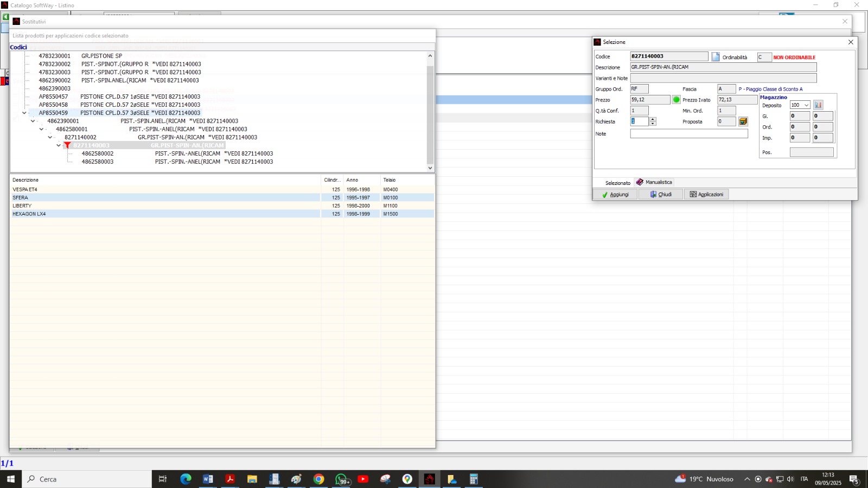868x488 pixels.
Task: Open the warehouse chart icon next to Deposito
Action: coord(818,105)
